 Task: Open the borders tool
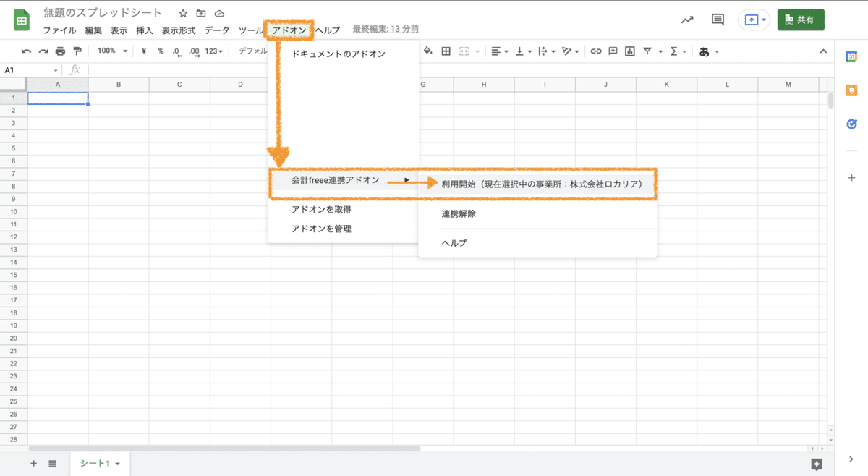[x=446, y=51]
